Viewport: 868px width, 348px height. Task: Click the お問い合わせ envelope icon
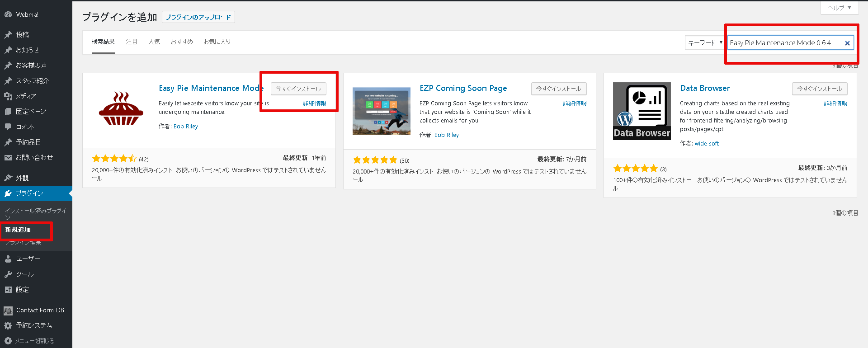tap(8, 158)
